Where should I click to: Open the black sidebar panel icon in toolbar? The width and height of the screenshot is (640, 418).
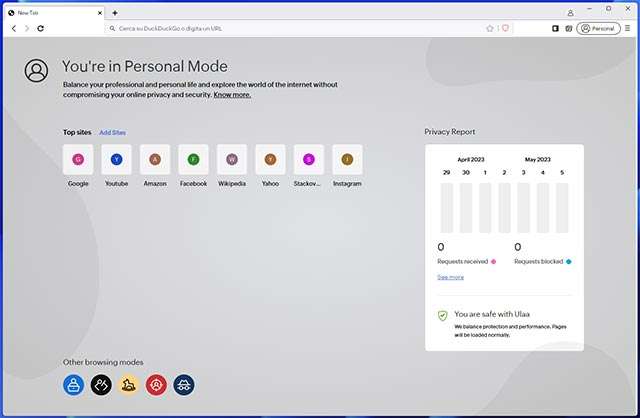coord(555,28)
